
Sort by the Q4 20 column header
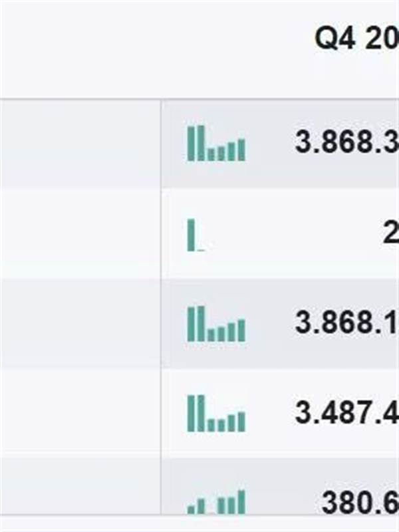click(x=356, y=38)
